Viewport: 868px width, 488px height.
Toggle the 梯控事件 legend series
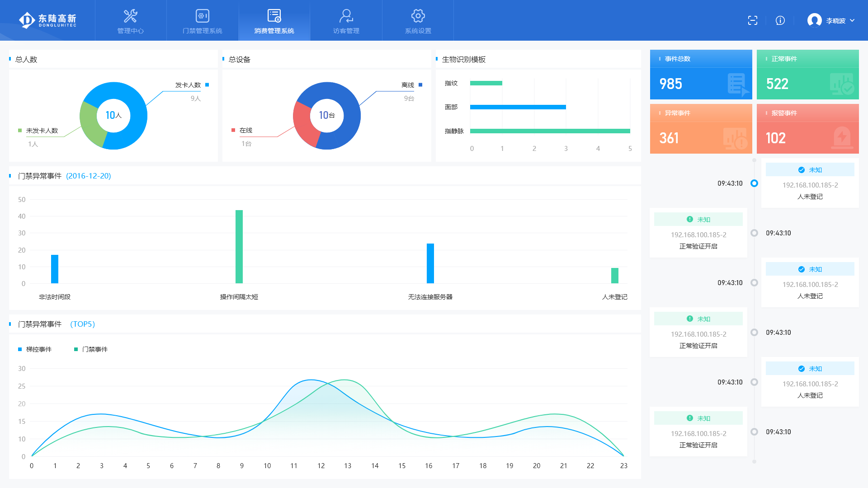click(34, 349)
